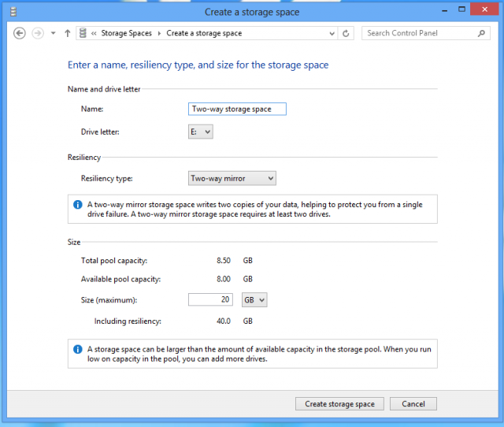Click the Back navigation arrow
Image resolution: width=504 pixels, height=427 pixels.
point(19,33)
